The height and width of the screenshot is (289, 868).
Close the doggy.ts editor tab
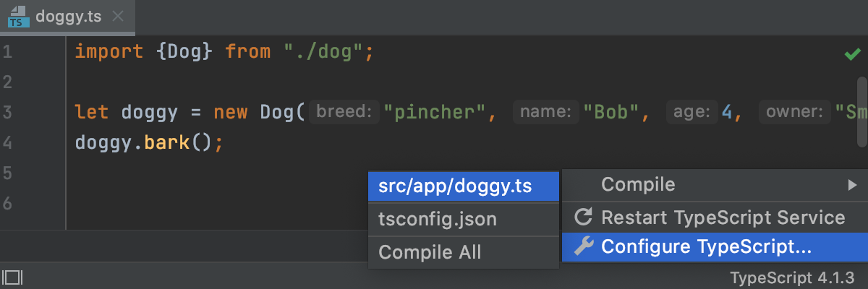coord(119,16)
